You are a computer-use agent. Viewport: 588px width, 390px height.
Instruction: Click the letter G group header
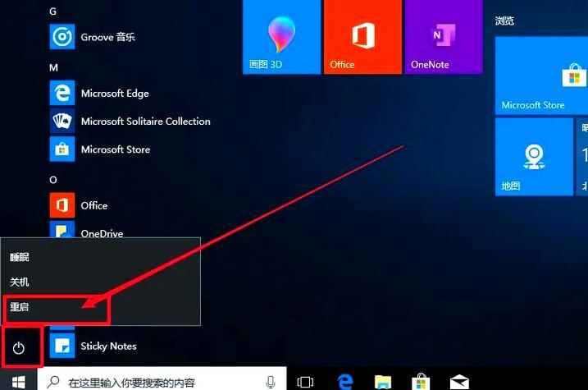click(52, 11)
